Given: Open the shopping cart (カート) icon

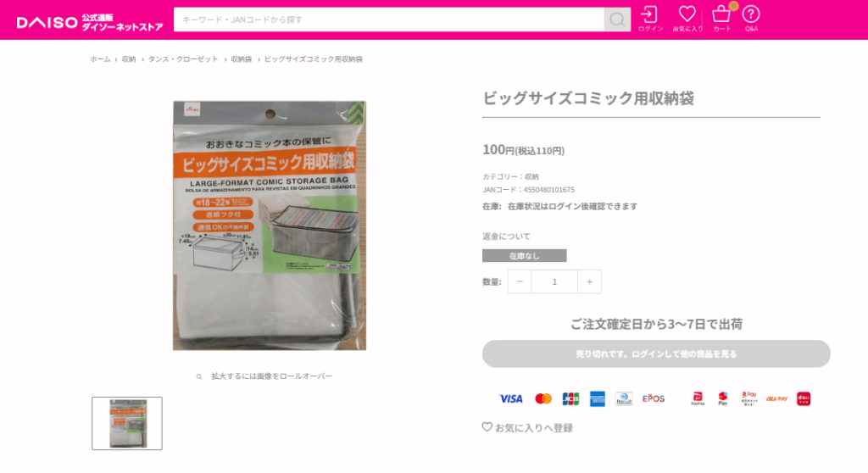Looking at the screenshot, I should (x=722, y=19).
